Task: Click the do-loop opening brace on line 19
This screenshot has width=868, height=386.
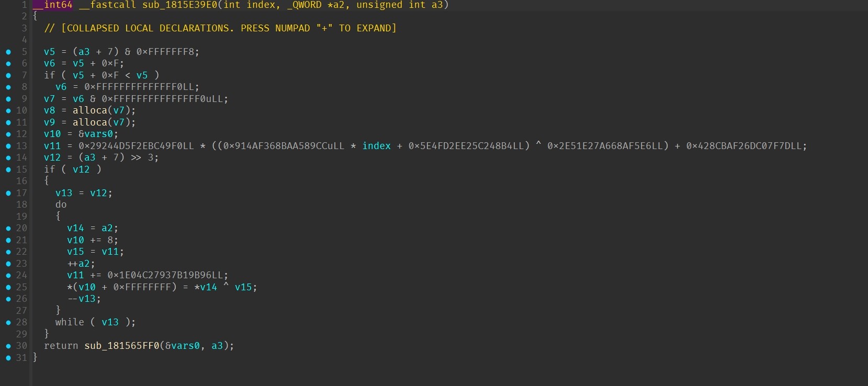Action: coord(58,217)
